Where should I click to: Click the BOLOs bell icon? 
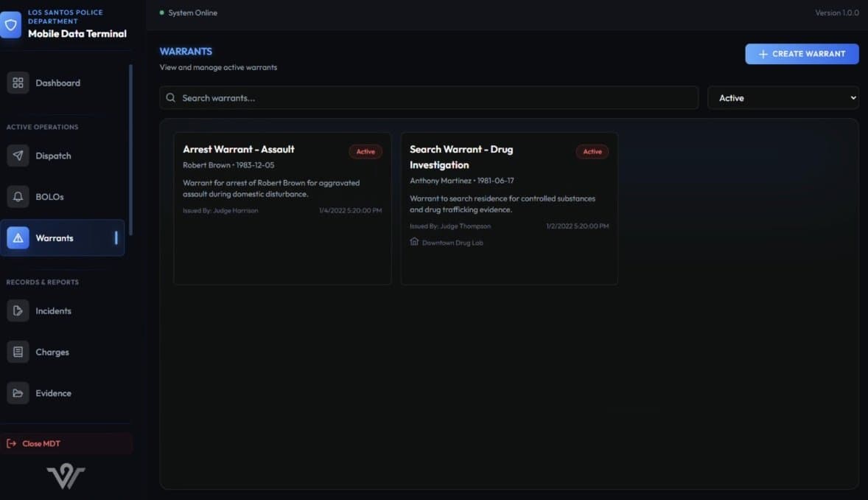18,197
